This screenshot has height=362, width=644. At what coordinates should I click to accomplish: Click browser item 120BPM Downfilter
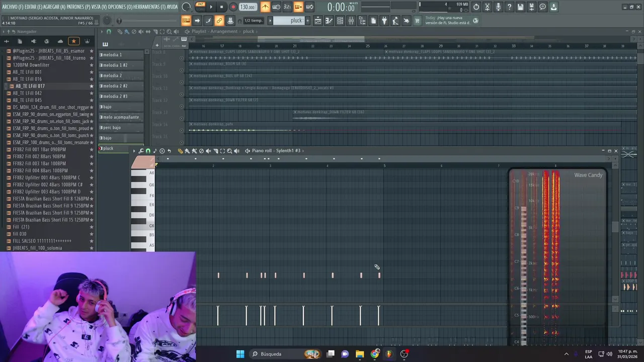pos(31,65)
